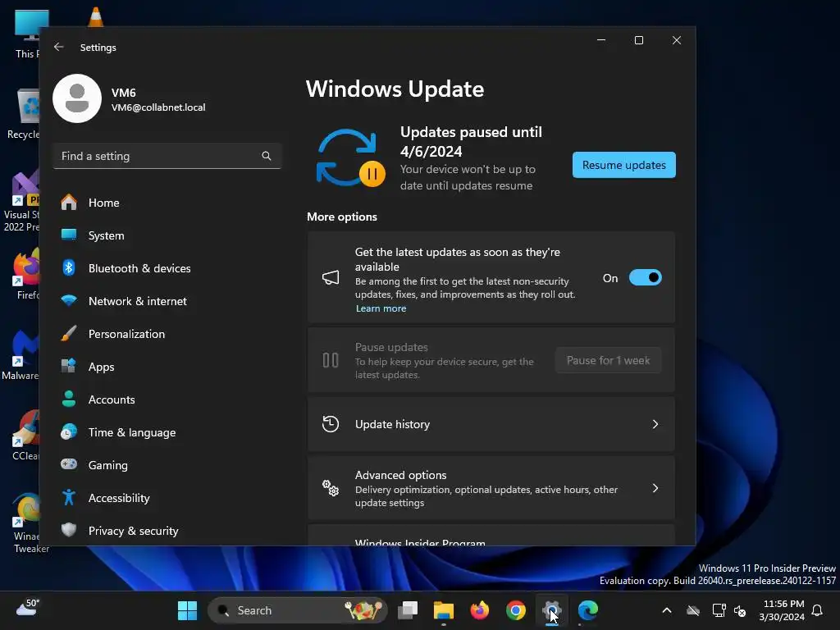
Task: Click the Accounts person icon
Action: point(69,399)
